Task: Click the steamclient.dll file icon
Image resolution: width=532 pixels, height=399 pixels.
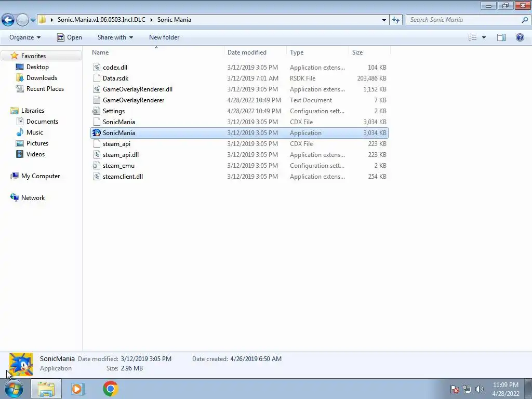Action: (97, 177)
